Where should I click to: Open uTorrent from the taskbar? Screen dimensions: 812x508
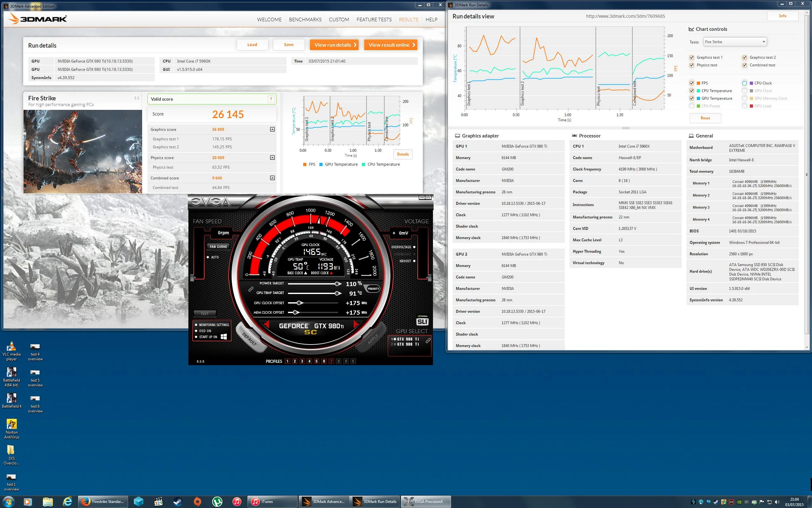coord(217,502)
